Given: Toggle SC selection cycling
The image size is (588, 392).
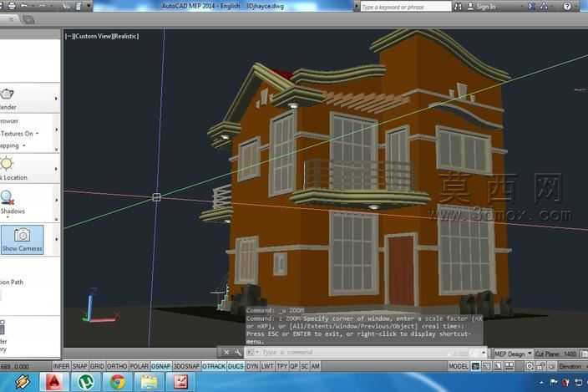Looking at the screenshot, I should (x=305, y=366).
